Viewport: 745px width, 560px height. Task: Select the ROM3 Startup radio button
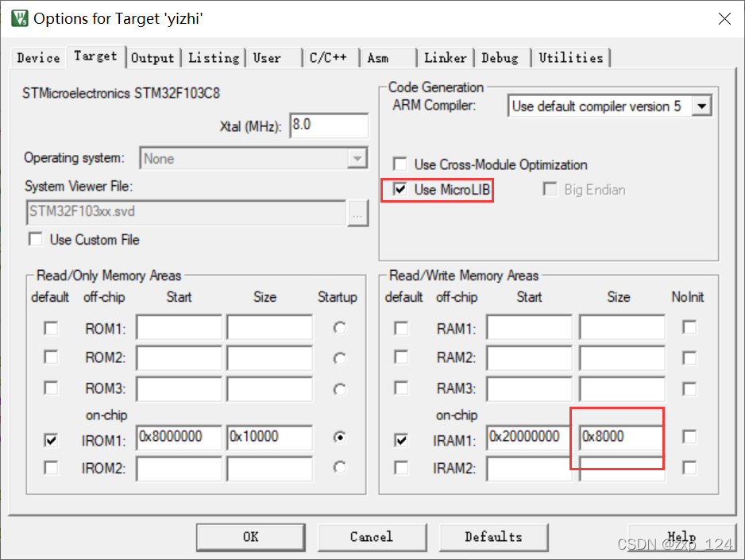[x=339, y=389]
